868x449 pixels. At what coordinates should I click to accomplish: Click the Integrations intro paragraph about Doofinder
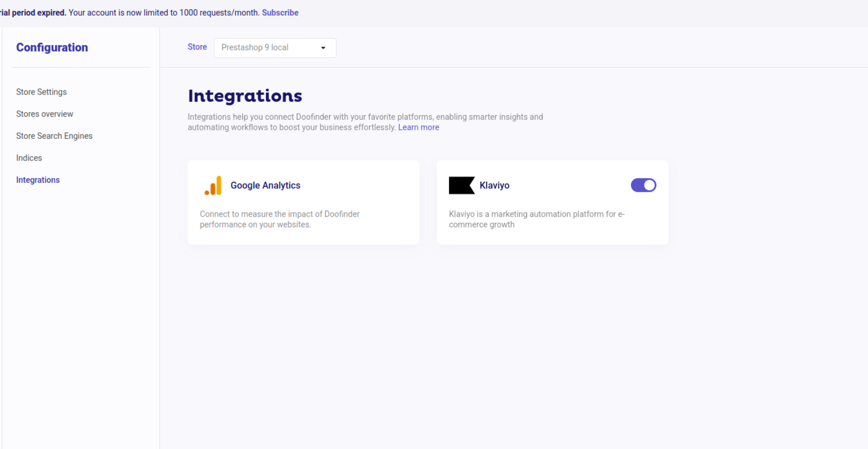pos(365,122)
